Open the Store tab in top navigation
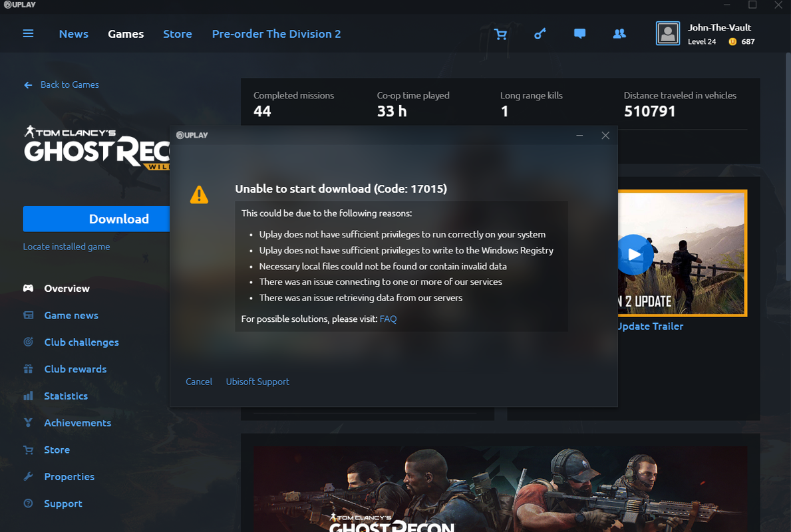791x532 pixels. pyautogui.click(x=178, y=34)
